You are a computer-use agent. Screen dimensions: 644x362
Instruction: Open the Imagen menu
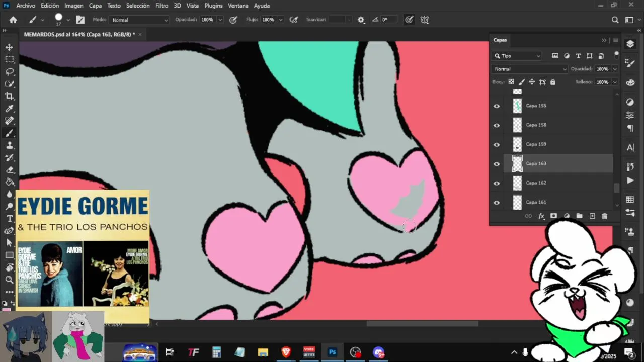coord(73,6)
